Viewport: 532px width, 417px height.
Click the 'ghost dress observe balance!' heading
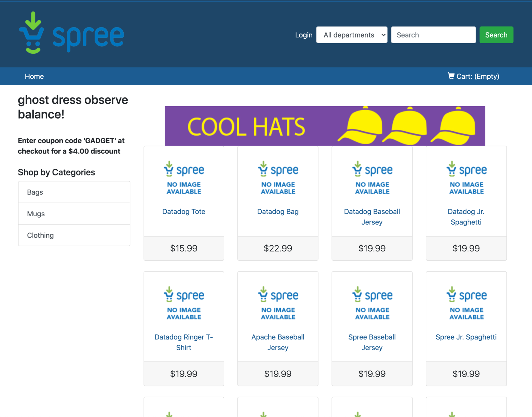point(73,107)
